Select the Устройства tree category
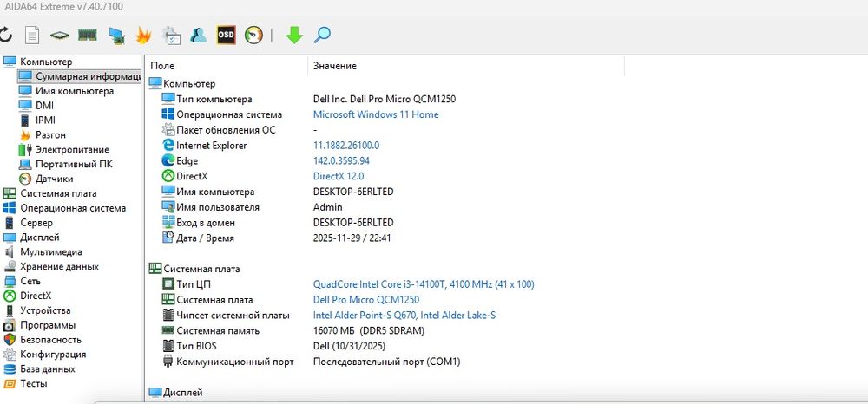The image size is (868, 404). coord(45,310)
